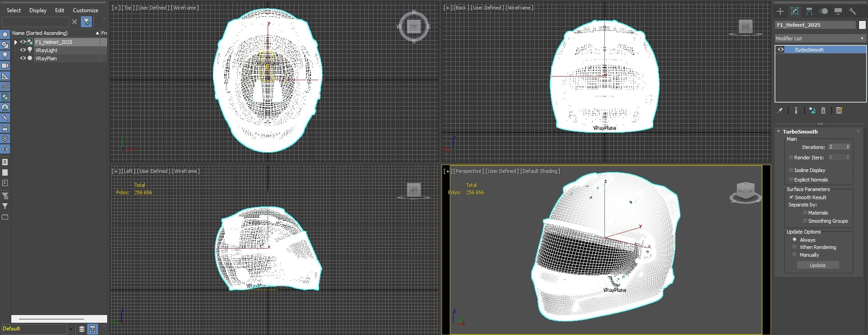Image resolution: width=868 pixels, height=335 pixels.
Task: Open the Select menu in Scene Explorer
Action: click(x=14, y=10)
